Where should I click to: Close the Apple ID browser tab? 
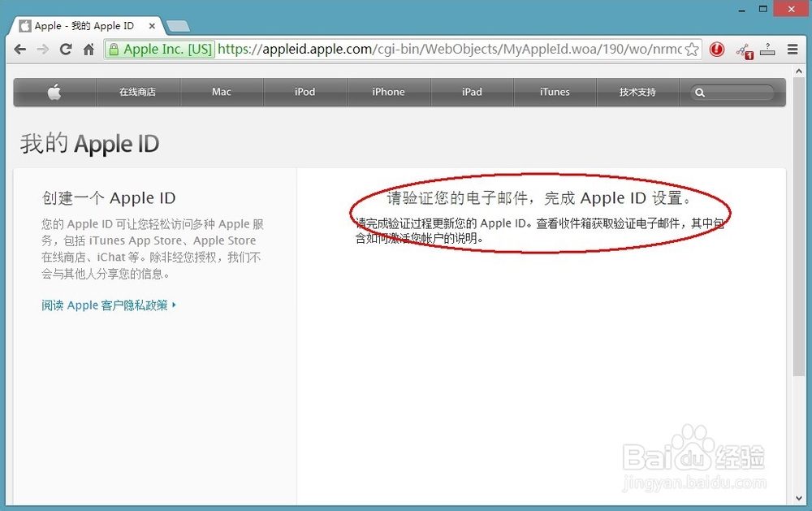click(x=152, y=26)
